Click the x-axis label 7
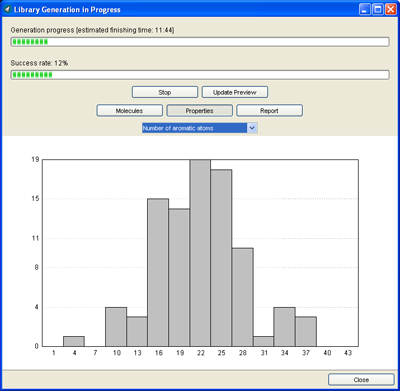400x391 pixels. (95, 353)
